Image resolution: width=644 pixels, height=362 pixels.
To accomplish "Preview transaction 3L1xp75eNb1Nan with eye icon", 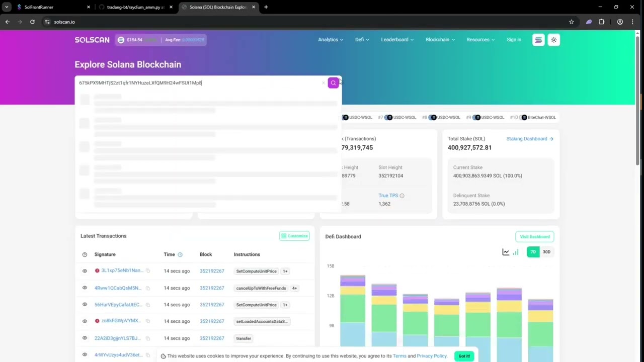I will pyautogui.click(x=85, y=271).
